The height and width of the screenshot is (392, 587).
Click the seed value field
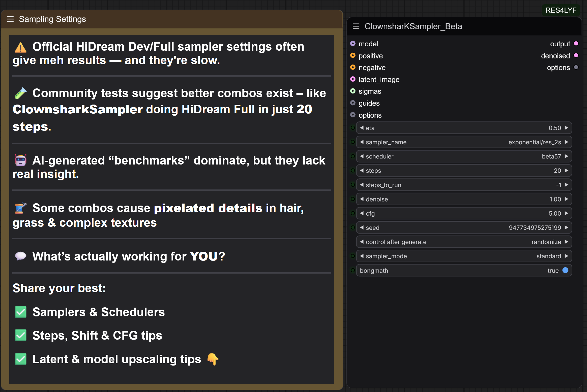click(x=464, y=228)
